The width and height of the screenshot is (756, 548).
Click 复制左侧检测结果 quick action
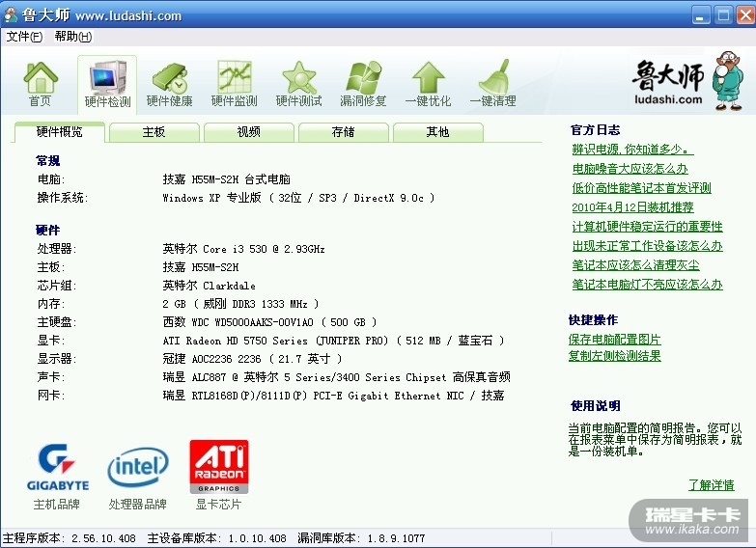(614, 356)
